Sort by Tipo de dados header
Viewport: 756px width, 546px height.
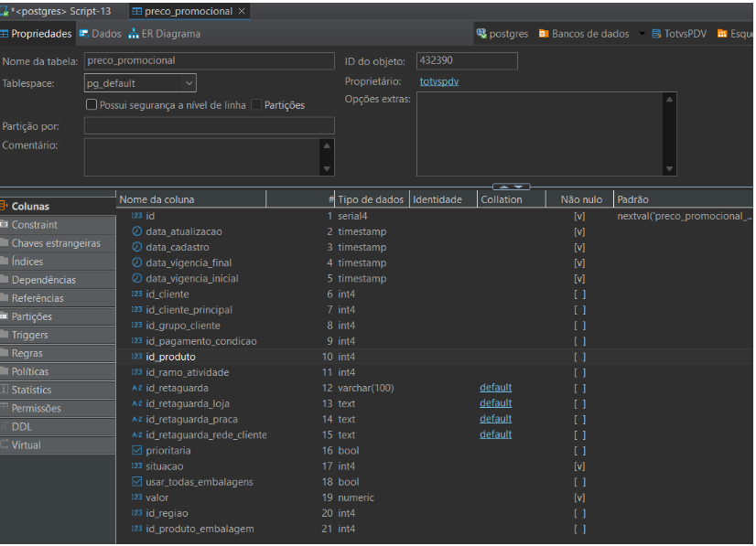click(372, 199)
